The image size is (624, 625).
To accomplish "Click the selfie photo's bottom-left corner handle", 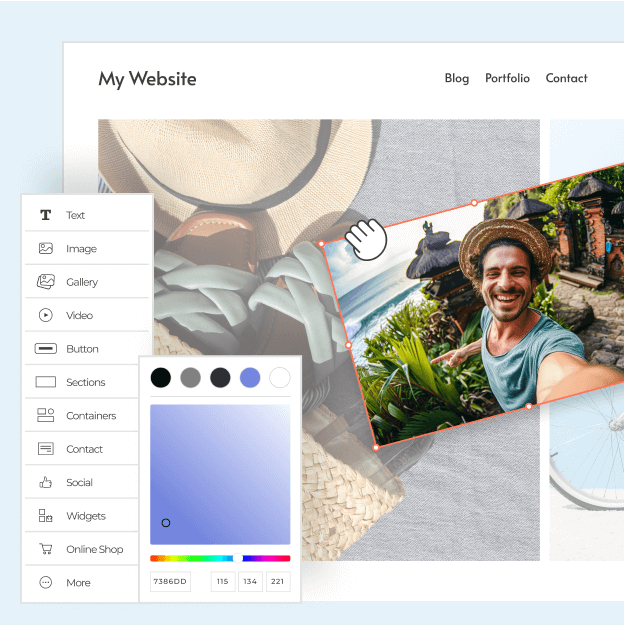I will pyautogui.click(x=376, y=448).
